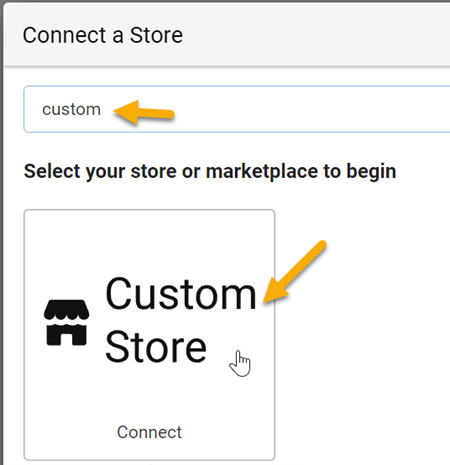Click the storefront icon on the Custom Store card
Screen dimensions: 450x465
coord(66,322)
